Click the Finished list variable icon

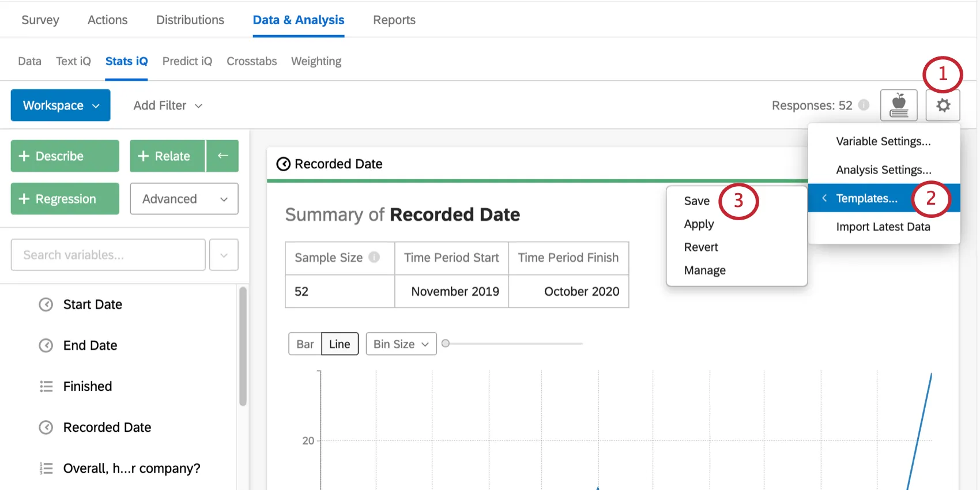click(46, 386)
